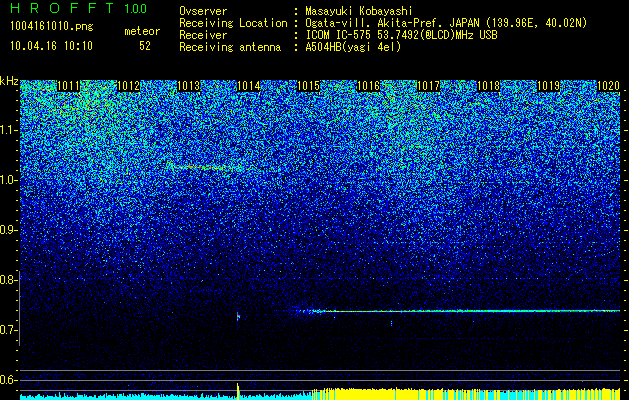Click the date stamp 10.04.16 10:10
The image size is (629, 400).
tap(51, 46)
